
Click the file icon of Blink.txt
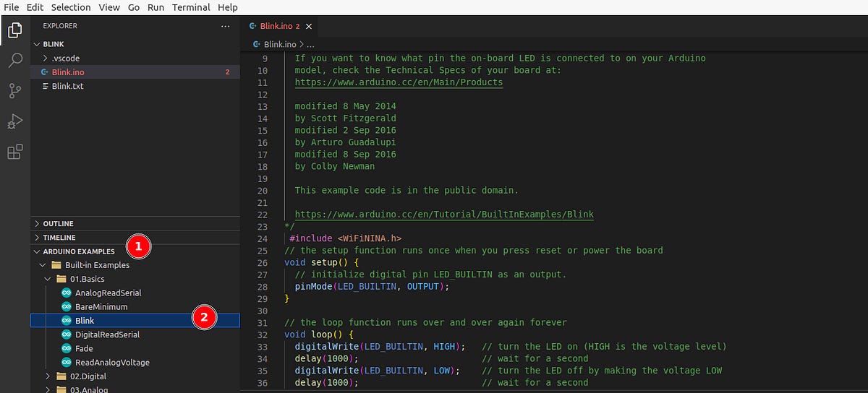pyautogui.click(x=46, y=86)
